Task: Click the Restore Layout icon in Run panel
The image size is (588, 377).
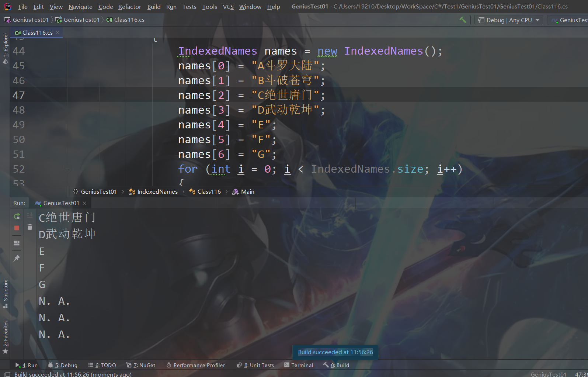Action: coord(17,243)
